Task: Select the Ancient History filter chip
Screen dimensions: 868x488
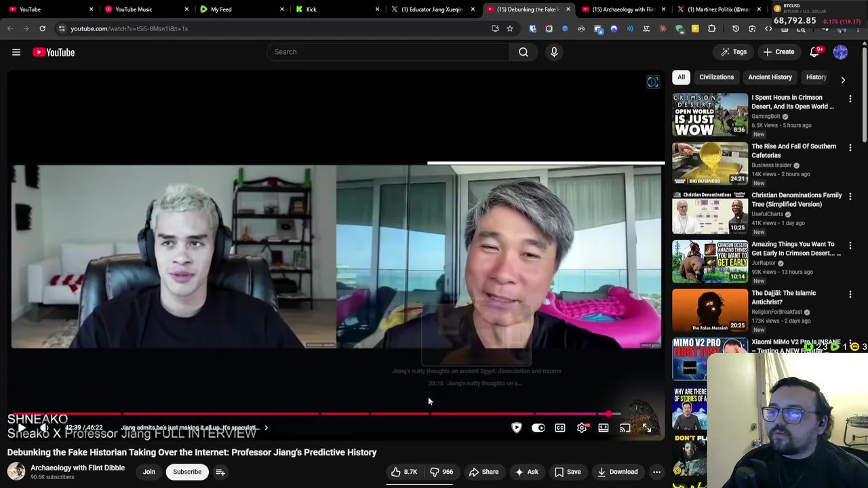Action: coord(770,77)
